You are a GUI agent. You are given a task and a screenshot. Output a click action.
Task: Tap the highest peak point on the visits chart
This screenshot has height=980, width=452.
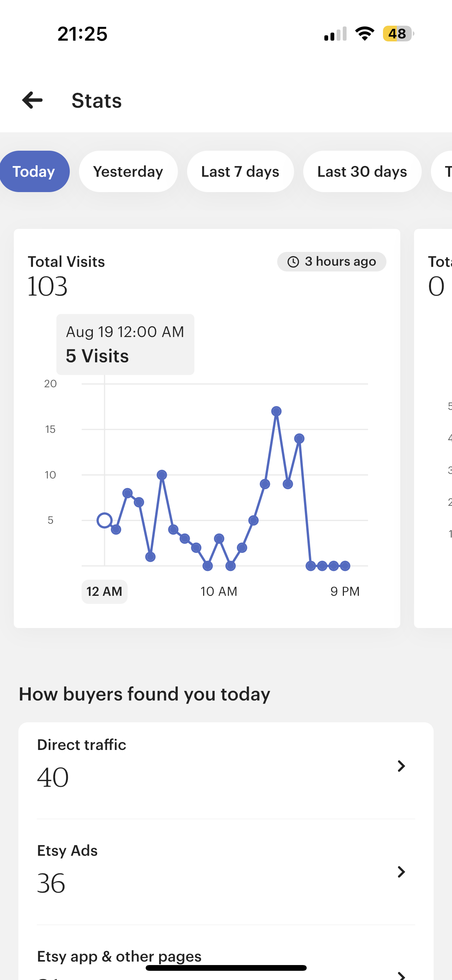276,411
